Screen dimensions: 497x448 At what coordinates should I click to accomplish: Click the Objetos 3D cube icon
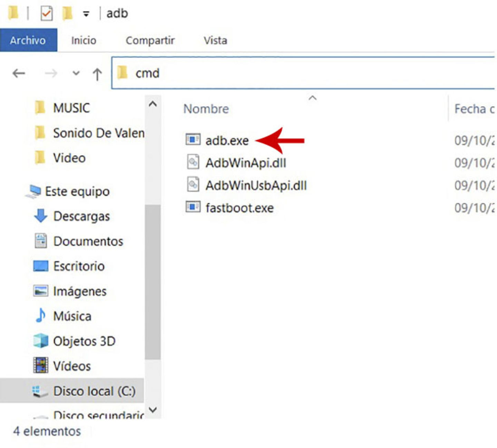coord(41,341)
